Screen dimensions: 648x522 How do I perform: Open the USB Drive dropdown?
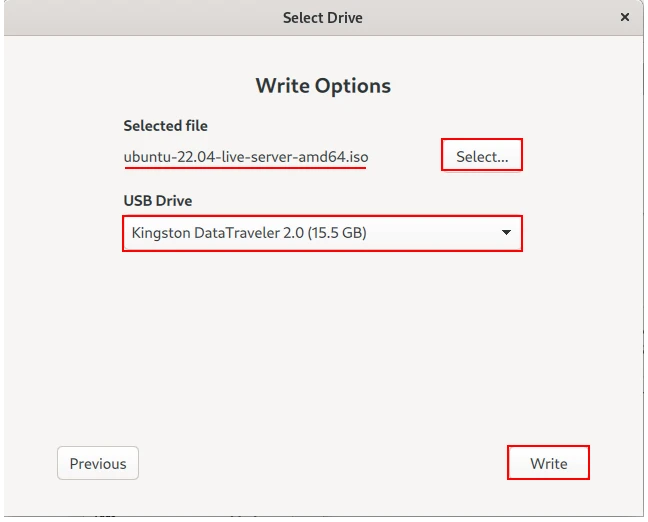coord(322,234)
